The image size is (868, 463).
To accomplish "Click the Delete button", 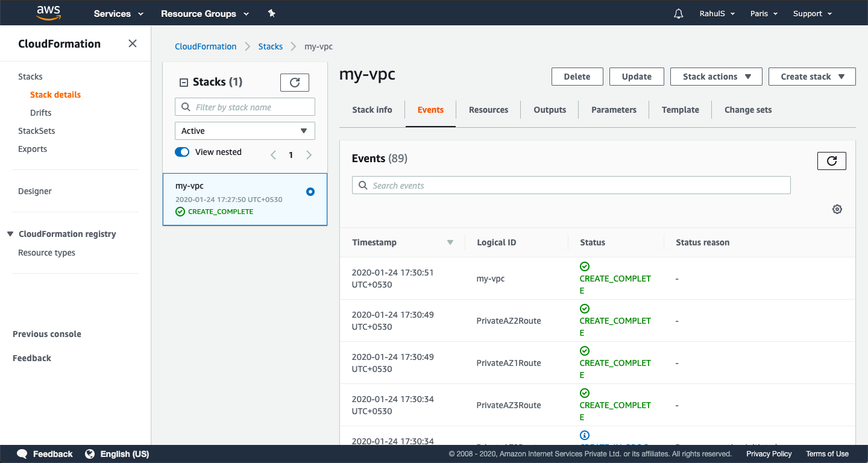I will 577,77.
